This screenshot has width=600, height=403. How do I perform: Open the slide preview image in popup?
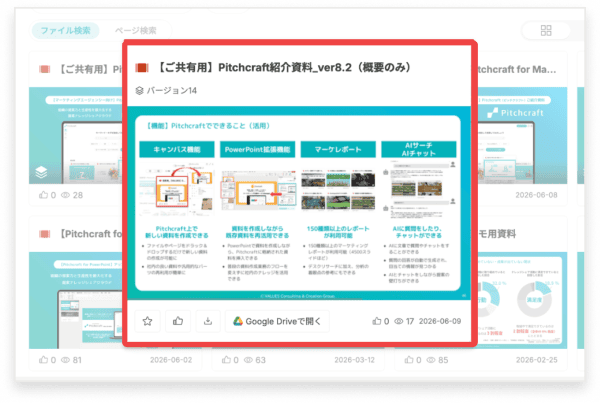click(298, 203)
